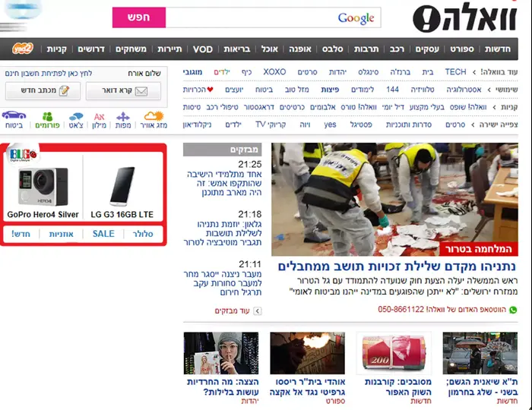Open the VOD menu item

[x=203, y=49]
